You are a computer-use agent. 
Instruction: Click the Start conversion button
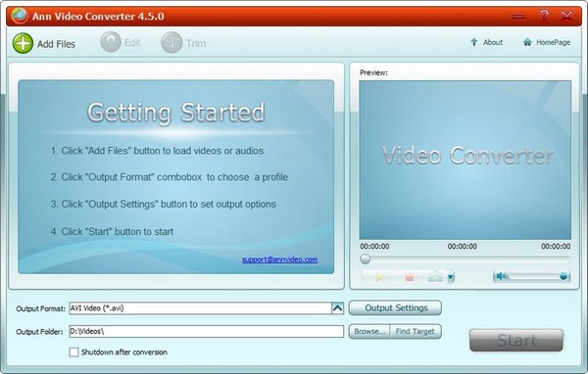coord(516,341)
